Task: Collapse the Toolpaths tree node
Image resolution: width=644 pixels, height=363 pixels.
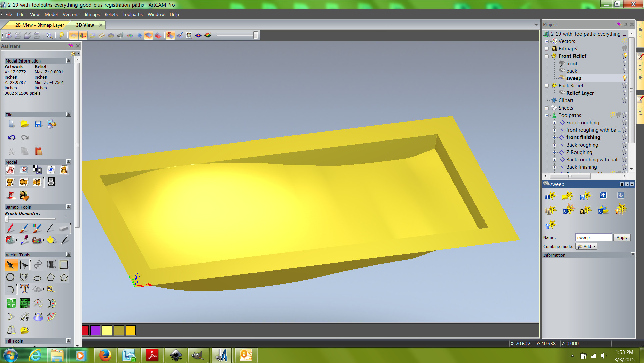Action: [x=547, y=115]
